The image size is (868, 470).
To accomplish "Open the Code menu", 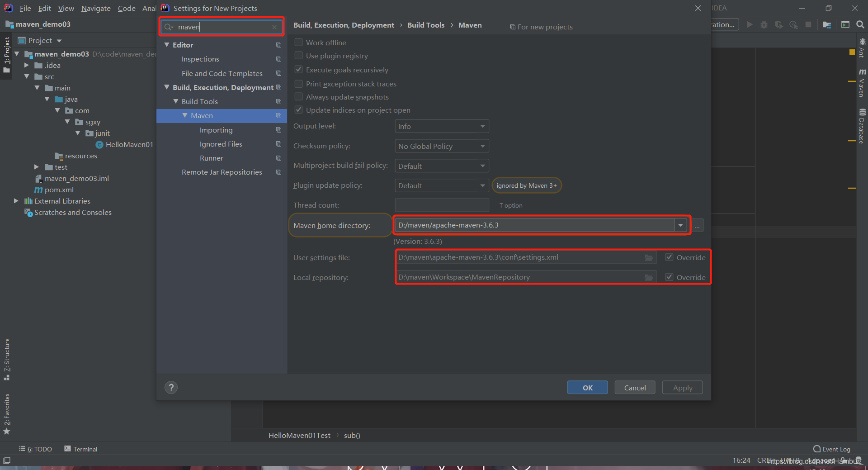I will pyautogui.click(x=127, y=8).
